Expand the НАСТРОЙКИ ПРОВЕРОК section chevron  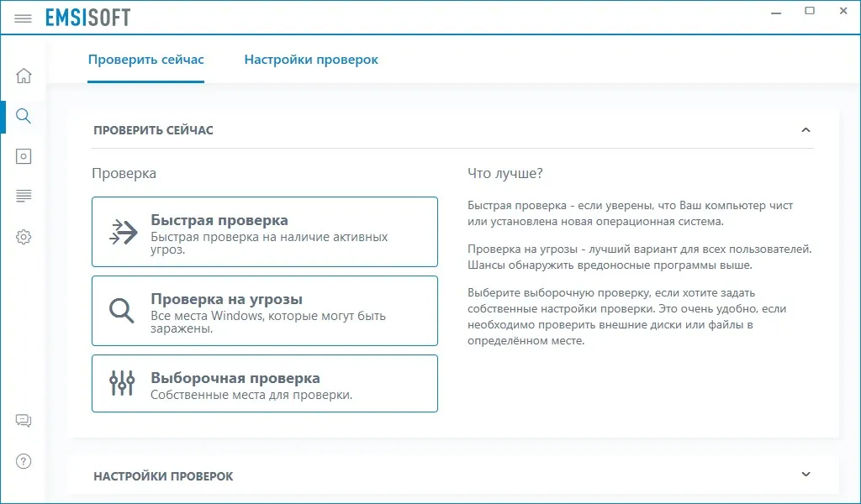[x=806, y=475]
